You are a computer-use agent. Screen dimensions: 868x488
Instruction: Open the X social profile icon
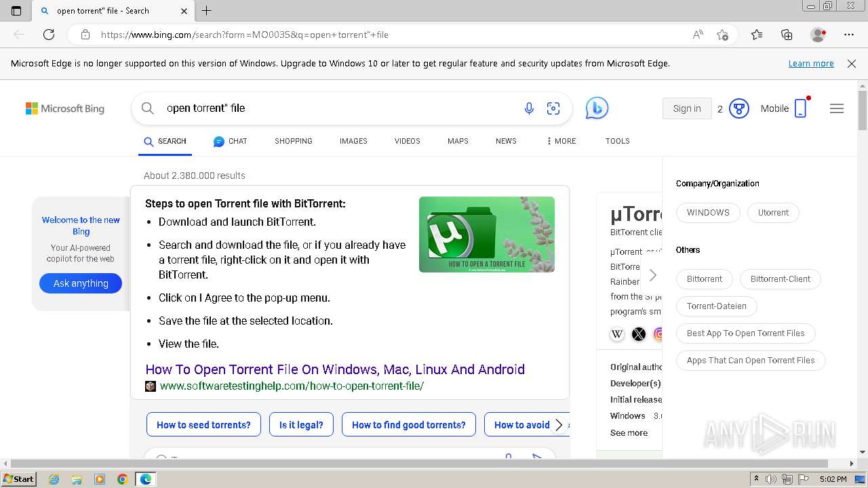click(x=639, y=333)
